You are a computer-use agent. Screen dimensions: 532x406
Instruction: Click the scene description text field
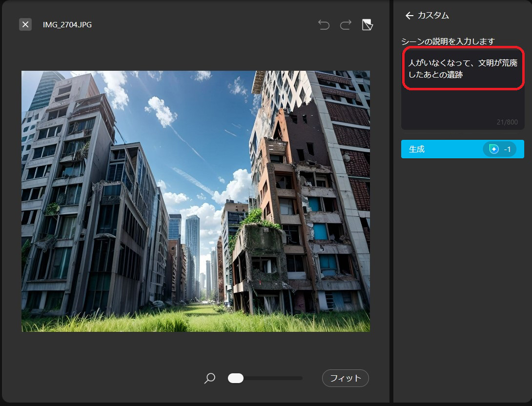point(463,89)
